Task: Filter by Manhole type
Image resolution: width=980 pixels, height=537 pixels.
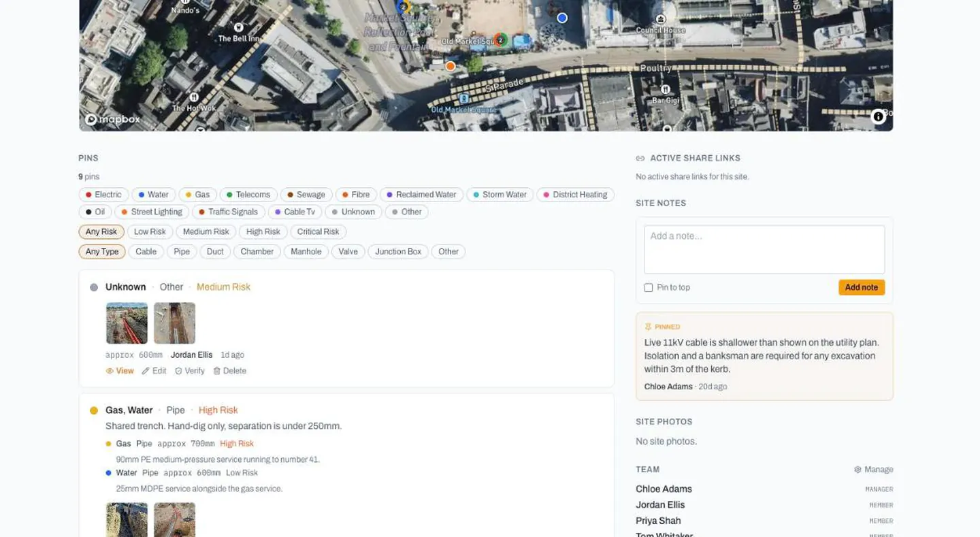Action: coord(306,251)
